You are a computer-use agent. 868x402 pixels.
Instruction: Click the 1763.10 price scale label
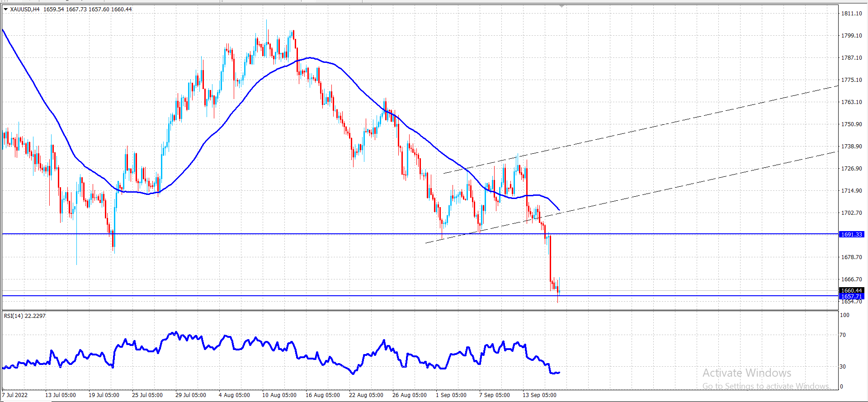tap(852, 102)
